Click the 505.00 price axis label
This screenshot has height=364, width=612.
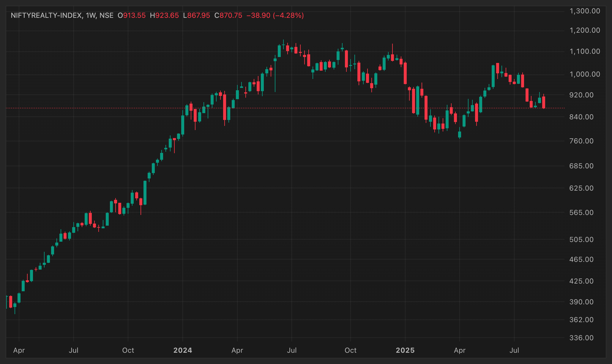[x=581, y=240]
